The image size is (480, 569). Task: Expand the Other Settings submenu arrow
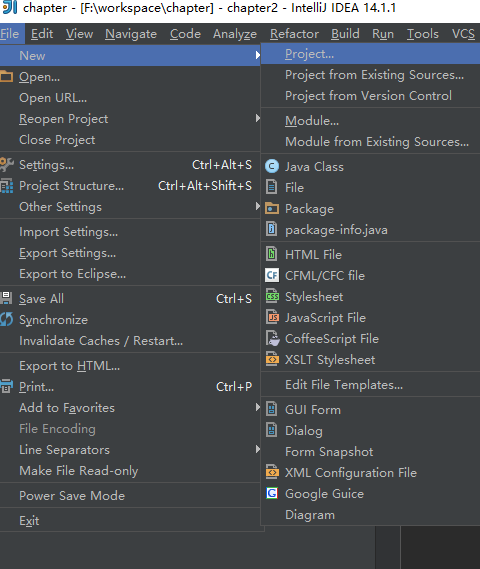click(x=257, y=206)
